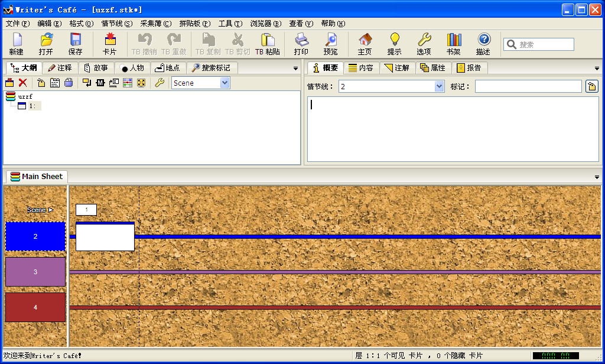Select the purple storyline 3 swatch

(35, 272)
